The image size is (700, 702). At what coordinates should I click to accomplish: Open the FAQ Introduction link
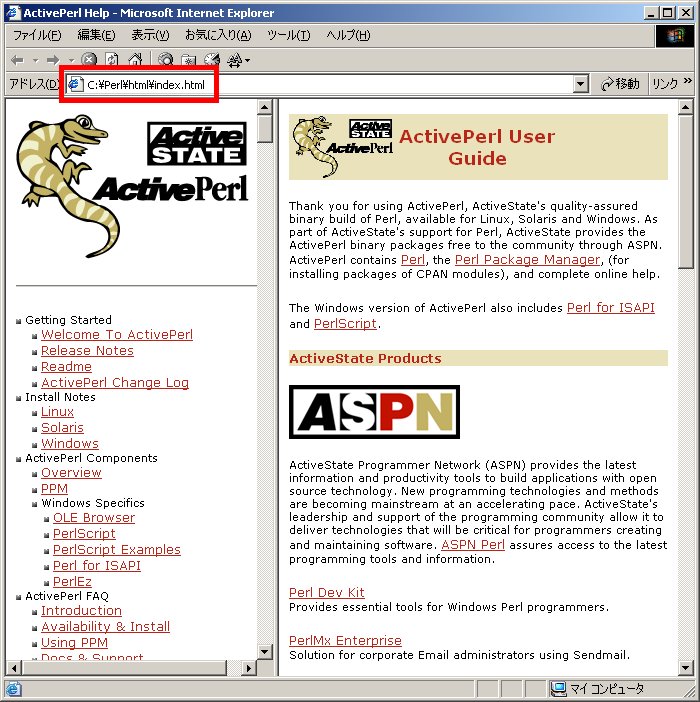pos(81,611)
